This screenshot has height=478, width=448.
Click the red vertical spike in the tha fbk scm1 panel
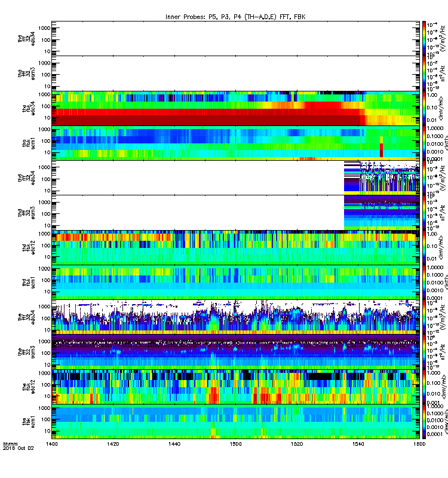(381, 147)
